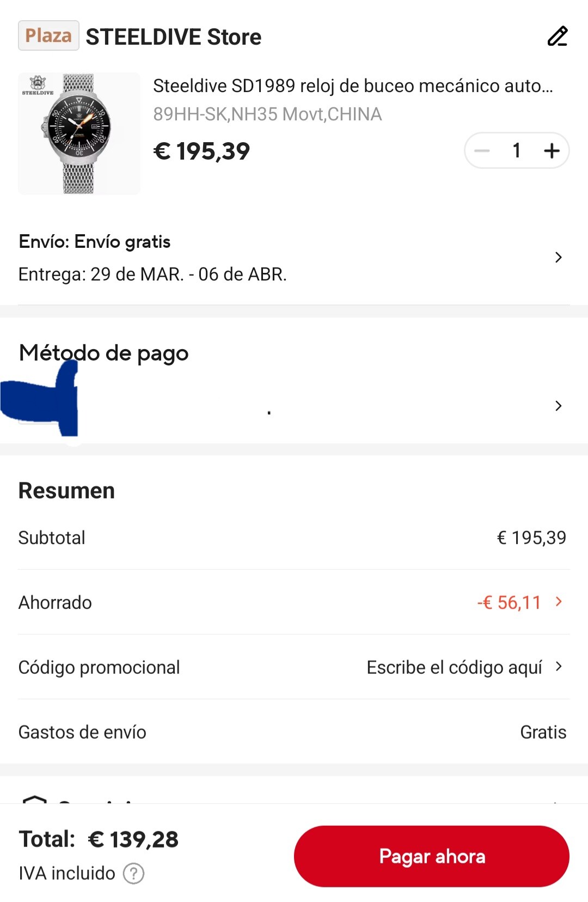
Task: Tap the Envío gratis shipping row
Action: pos(95,242)
